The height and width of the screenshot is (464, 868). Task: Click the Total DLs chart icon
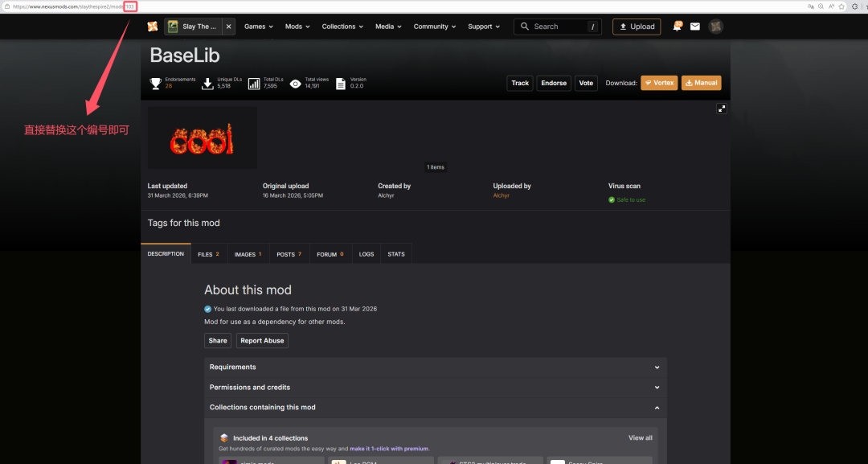(x=254, y=84)
